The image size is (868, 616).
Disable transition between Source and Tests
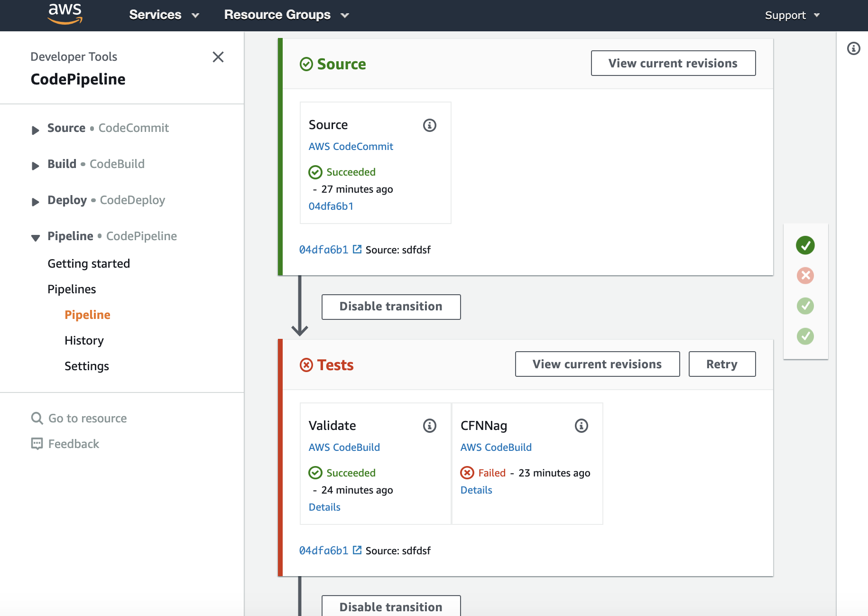[391, 307]
